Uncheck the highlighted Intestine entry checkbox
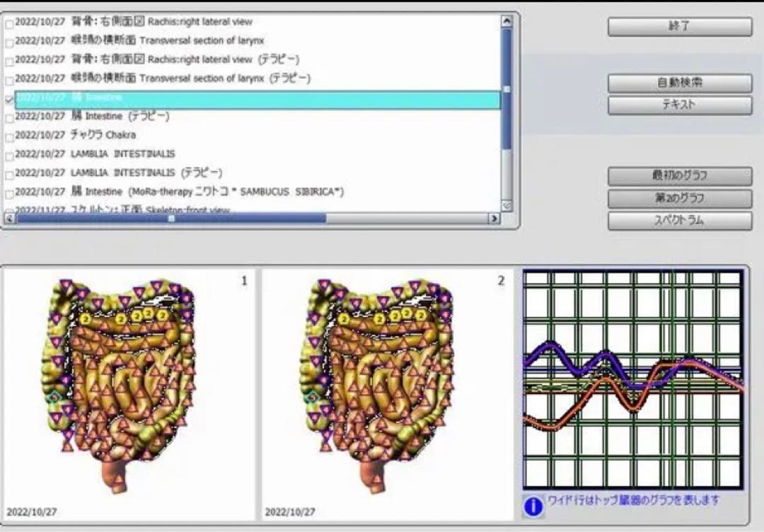The image size is (764, 532). 9,100
